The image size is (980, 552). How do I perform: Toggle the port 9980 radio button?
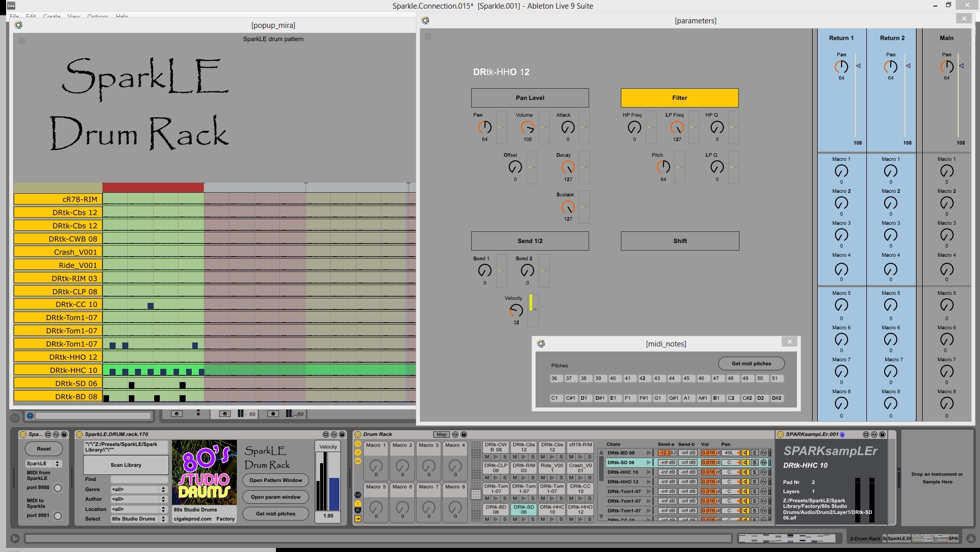[x=58, y=488]
